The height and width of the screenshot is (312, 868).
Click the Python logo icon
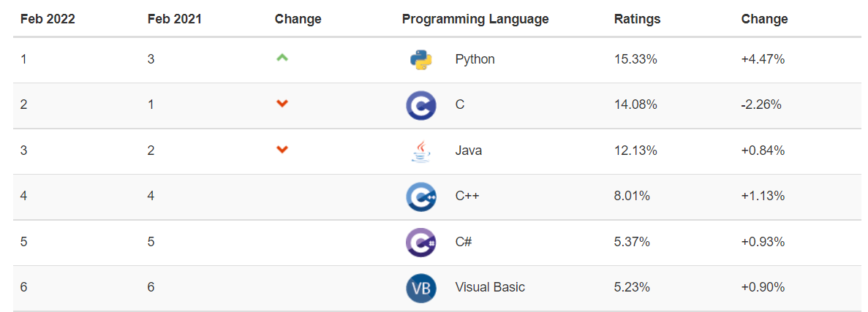[x=421, y=59]
